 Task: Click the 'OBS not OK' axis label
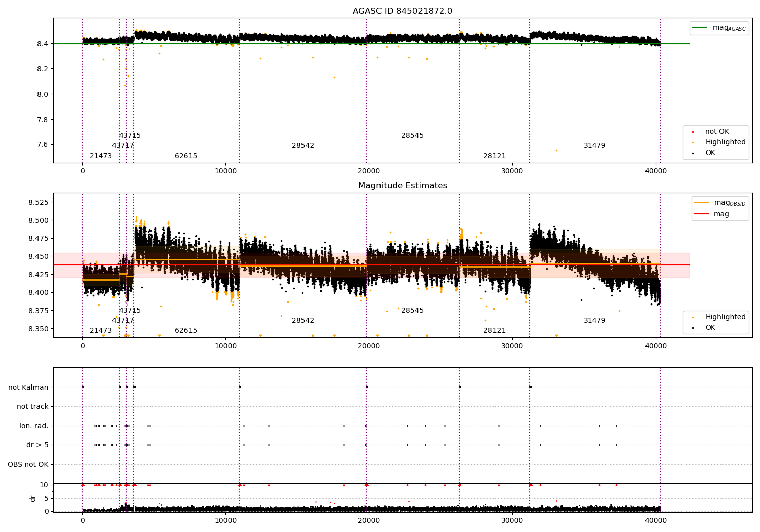click(x=28, y=464)
